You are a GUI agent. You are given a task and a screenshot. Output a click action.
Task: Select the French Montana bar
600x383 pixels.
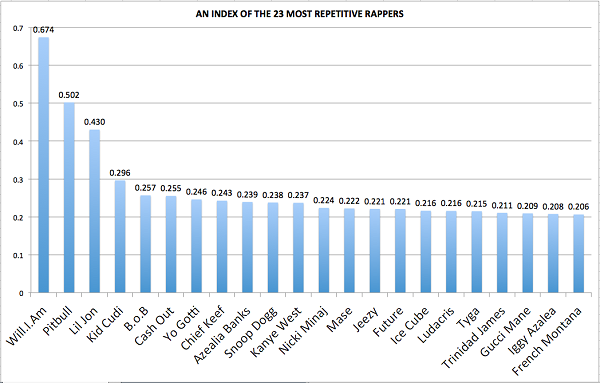pos(579,254)
